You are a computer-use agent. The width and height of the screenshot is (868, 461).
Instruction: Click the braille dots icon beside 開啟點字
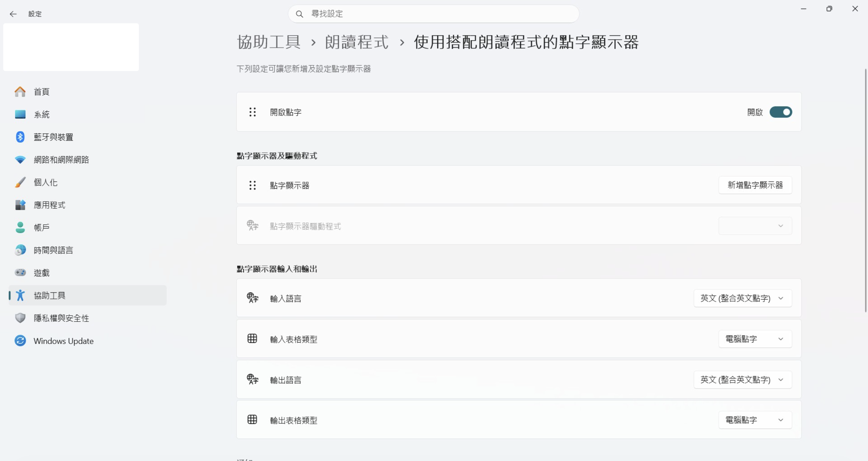tap(252, 112)
